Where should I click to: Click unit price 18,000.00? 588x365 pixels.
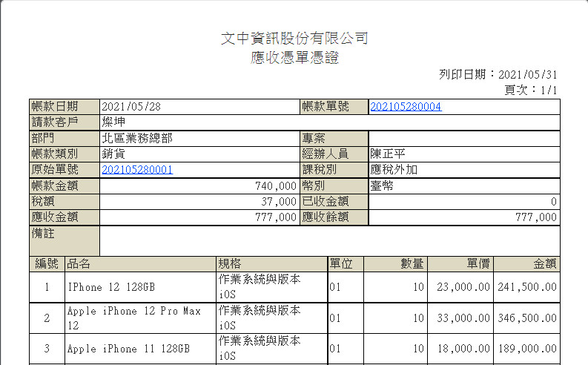[x=463, y=349]
